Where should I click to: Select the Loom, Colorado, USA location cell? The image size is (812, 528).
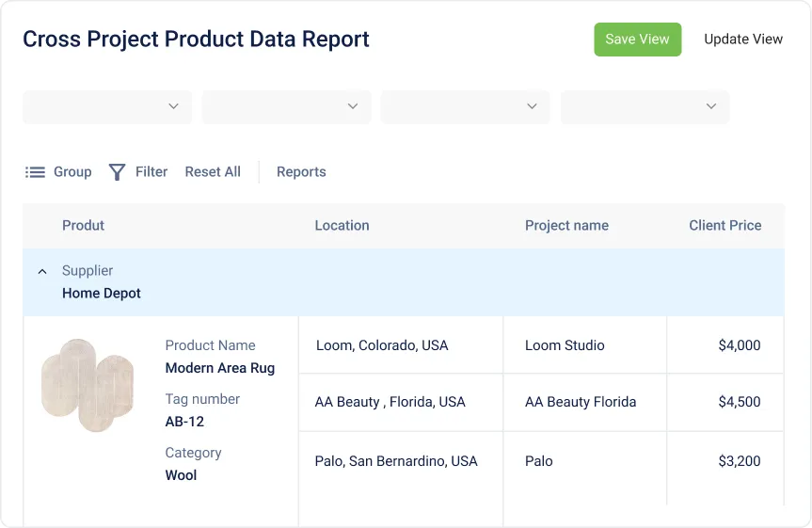pyautogui.click(x=382, y=345)
